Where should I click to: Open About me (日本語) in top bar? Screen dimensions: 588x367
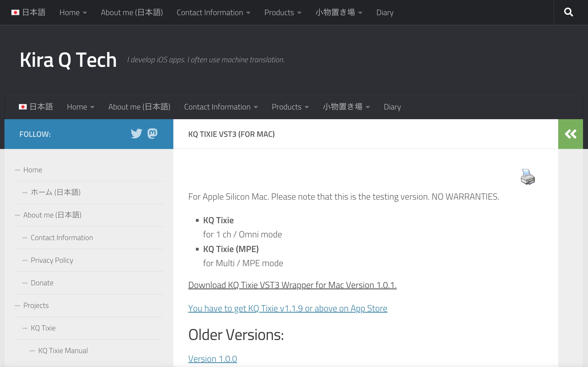(132, 12)
